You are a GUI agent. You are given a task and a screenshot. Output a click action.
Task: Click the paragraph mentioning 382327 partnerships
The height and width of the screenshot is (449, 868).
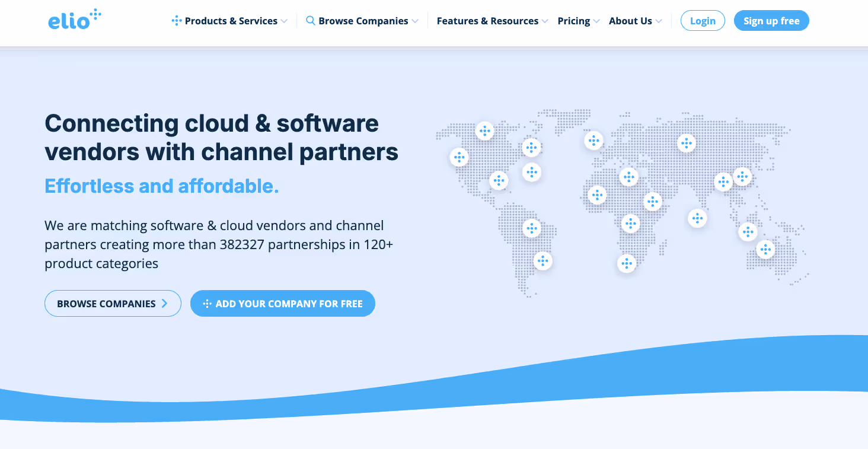[219, 244]
